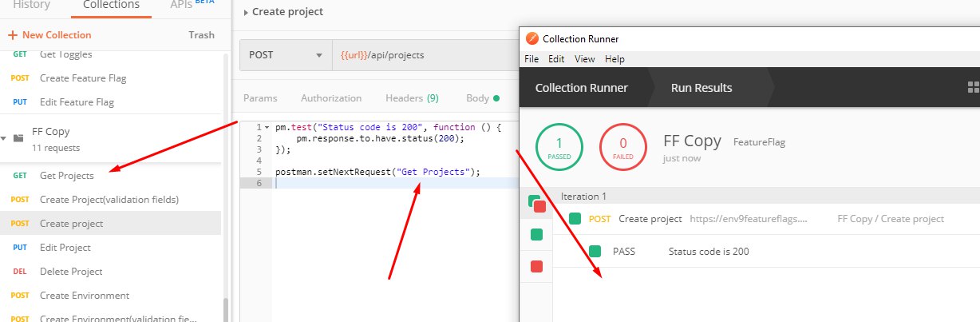Click the sidebar vertical scrollbar
The width and height of the screenshot is (980, 322).
tap(226, 309)
